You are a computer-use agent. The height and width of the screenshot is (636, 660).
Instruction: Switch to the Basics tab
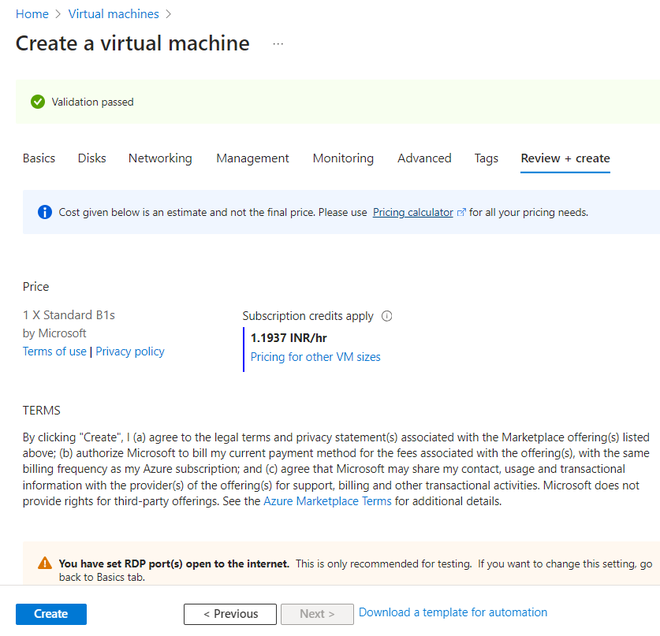pyautogui.click(x=39, y=158)
